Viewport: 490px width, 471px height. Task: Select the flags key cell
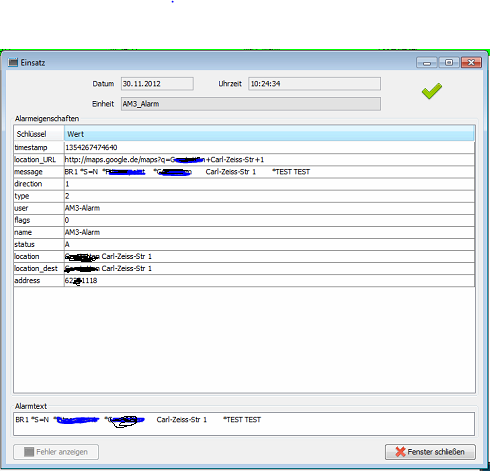[39, 220]
